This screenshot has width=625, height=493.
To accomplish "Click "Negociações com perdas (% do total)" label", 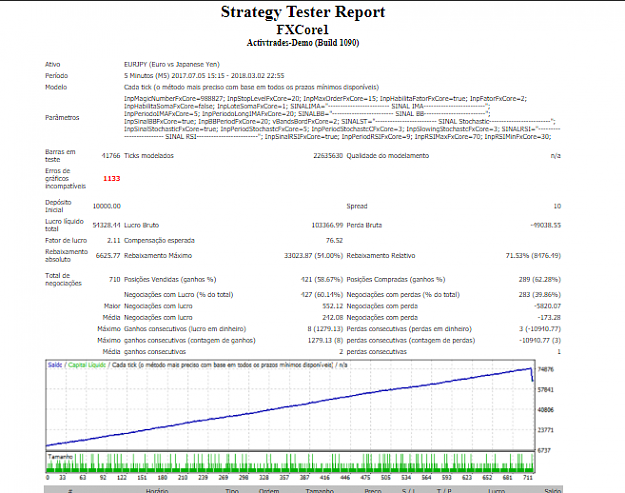I will [403, 295].
